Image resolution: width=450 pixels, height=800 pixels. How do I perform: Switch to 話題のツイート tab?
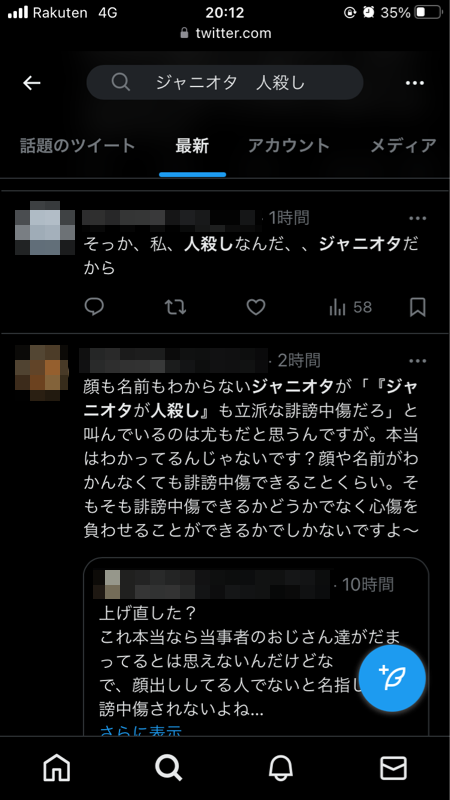coord(78,146)
